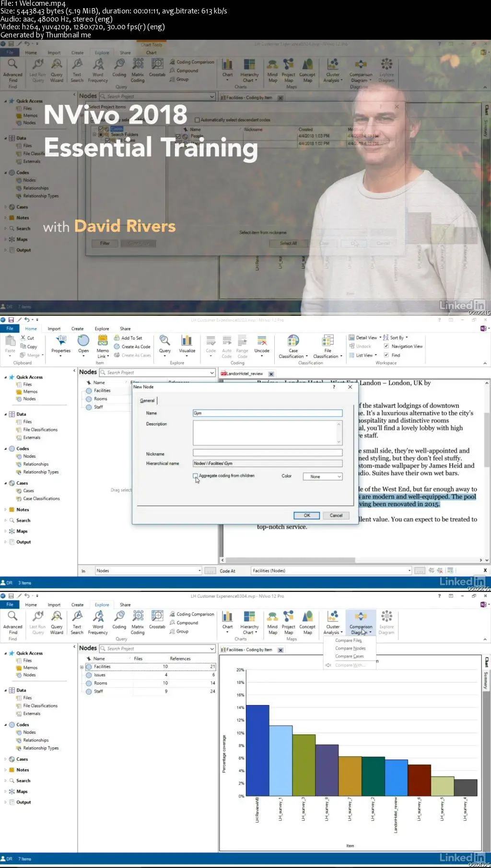Select the General tab in the New Node dialog
The height and width of the screenshot is (868, 491).
pyautogui.click(x=147, y=401)
